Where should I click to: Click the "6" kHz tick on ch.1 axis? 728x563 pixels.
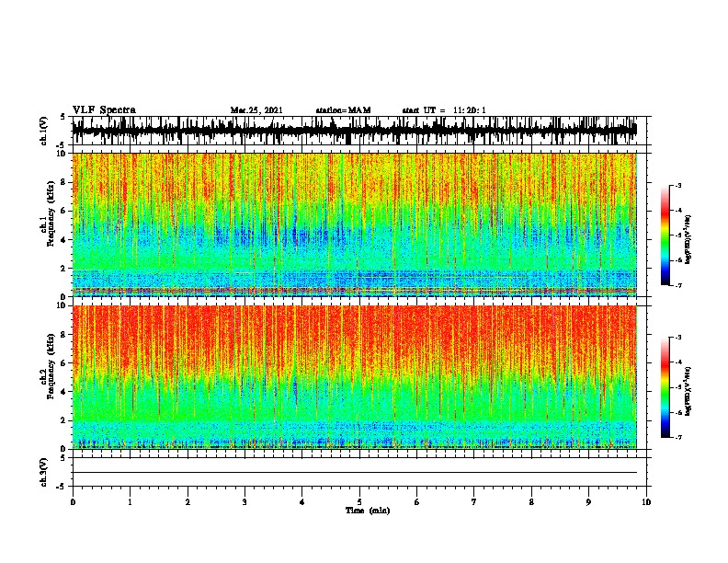click(x=64, y=211)
